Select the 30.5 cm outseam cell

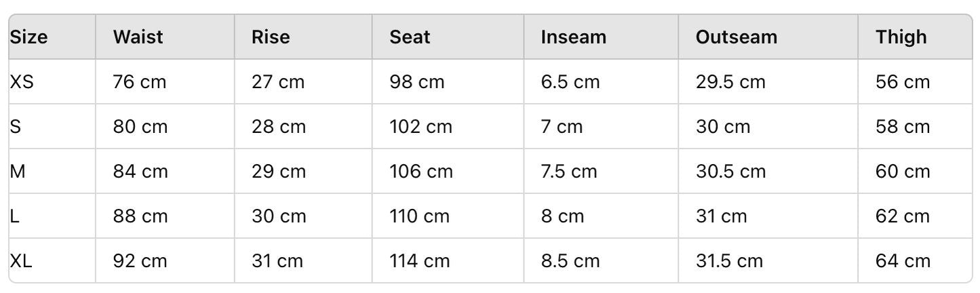click(x=730, y=172)
